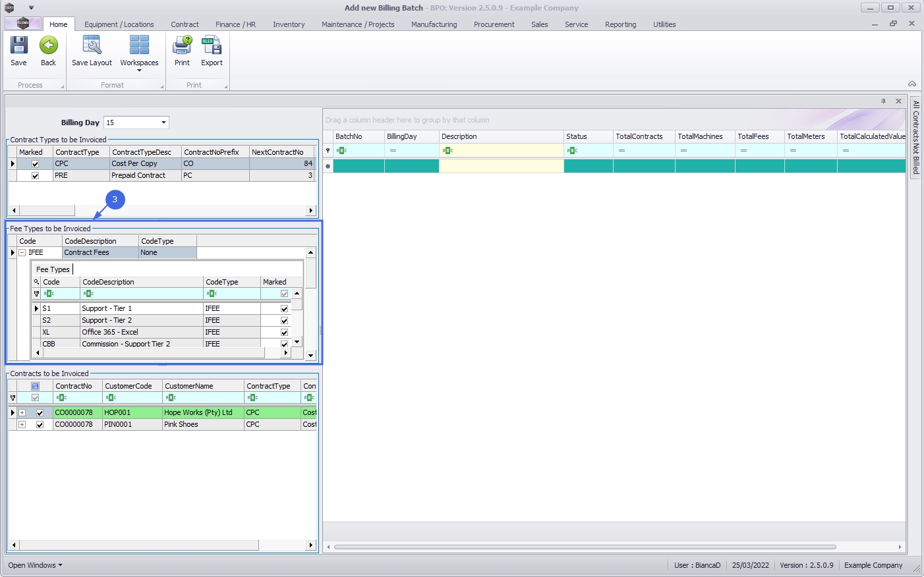
Task: Open the Open Windows menu
Action: 35,565
